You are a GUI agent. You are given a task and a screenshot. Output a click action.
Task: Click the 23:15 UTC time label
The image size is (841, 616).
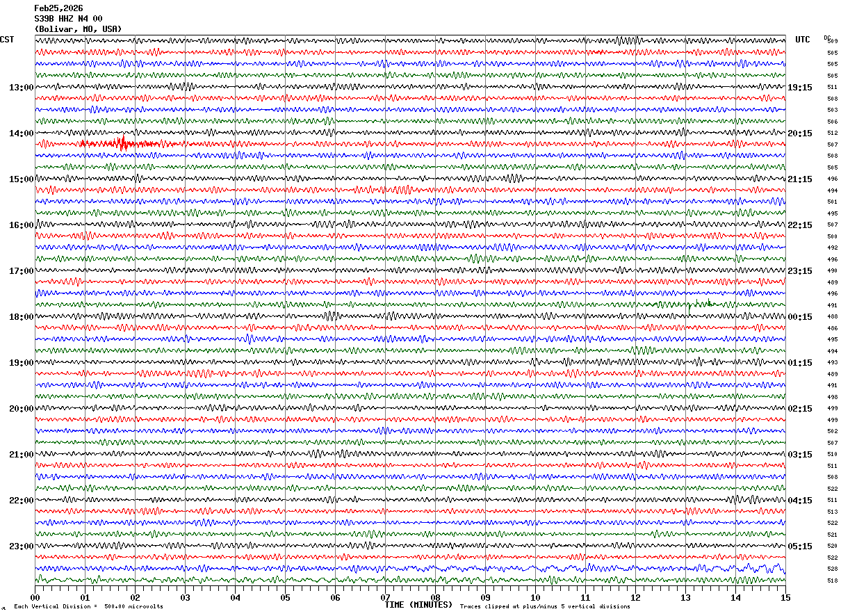click(x=800, y=271)
